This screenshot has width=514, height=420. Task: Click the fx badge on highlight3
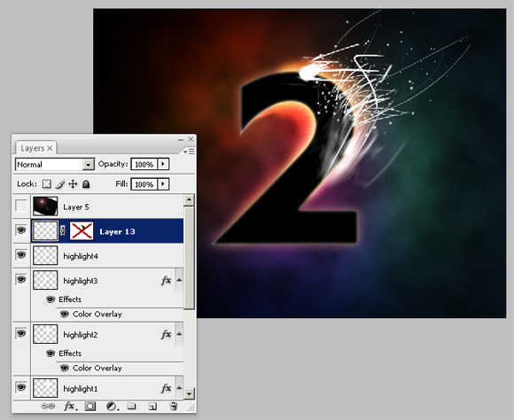pos(166,280)
